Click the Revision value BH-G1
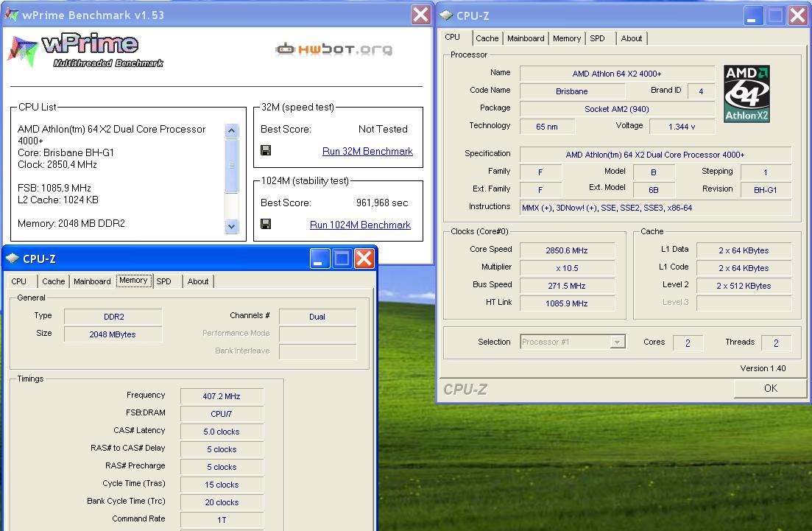 [766, 189]
